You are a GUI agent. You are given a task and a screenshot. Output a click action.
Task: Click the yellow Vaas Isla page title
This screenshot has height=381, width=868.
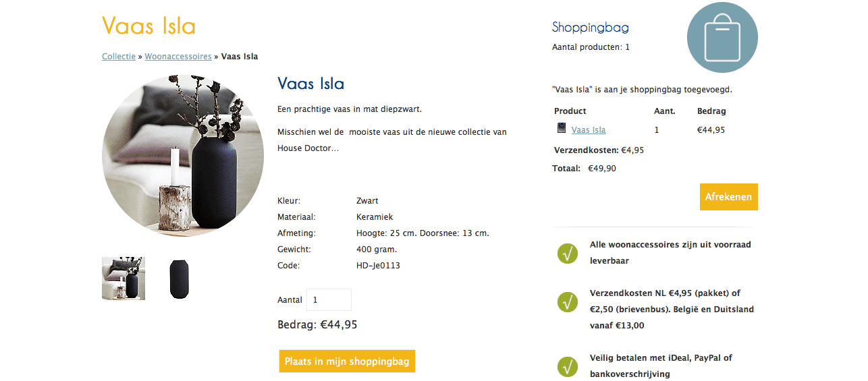click(x=149, y=26)
